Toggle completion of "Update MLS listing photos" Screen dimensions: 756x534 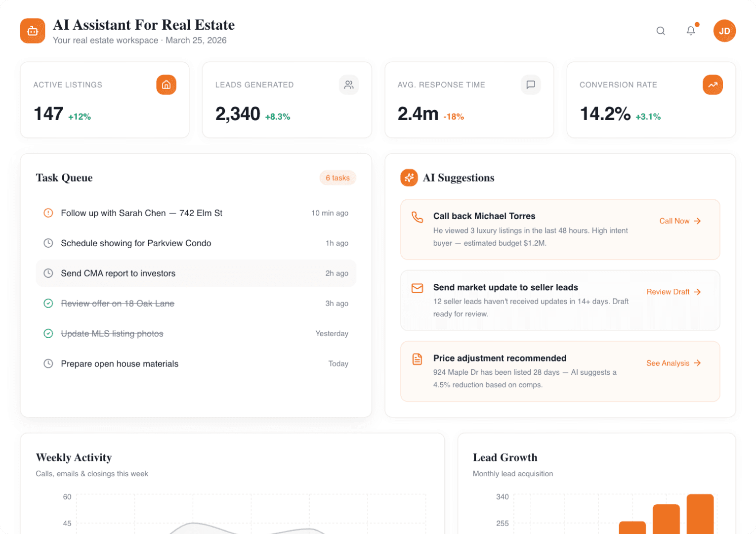(x=48, y=333)
